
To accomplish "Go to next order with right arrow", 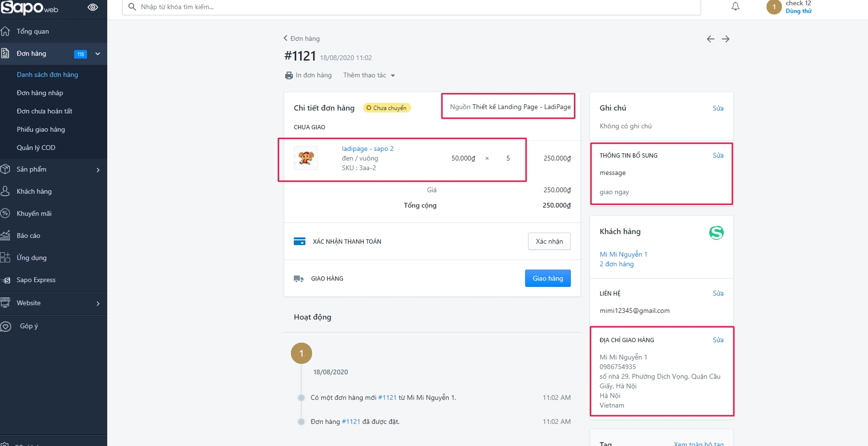I will tap(726, 39).
